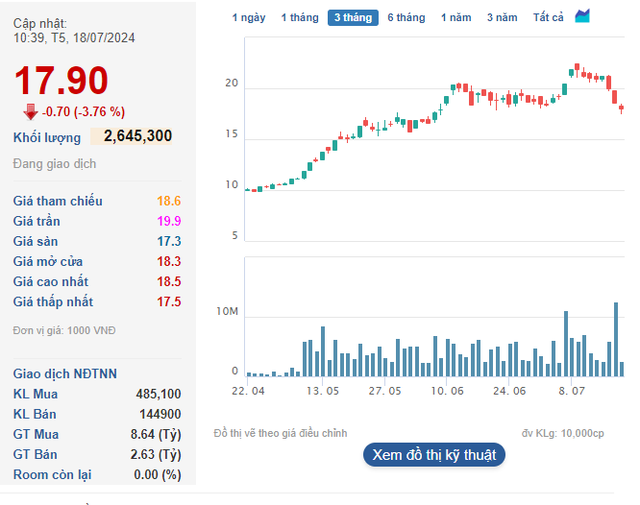Click the Đồ thị vẽ theo giá điều chỉnh note

280,433
